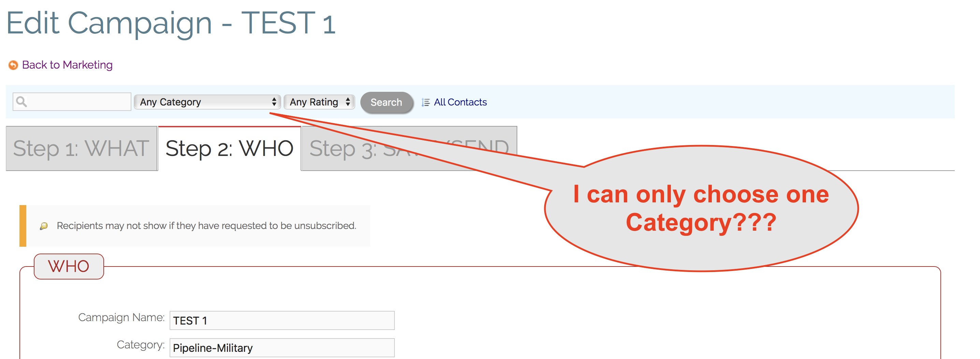Click the Campaign Name field containing TEST 1
Viewport: 980px width, 359px height.
coord(282,320)
